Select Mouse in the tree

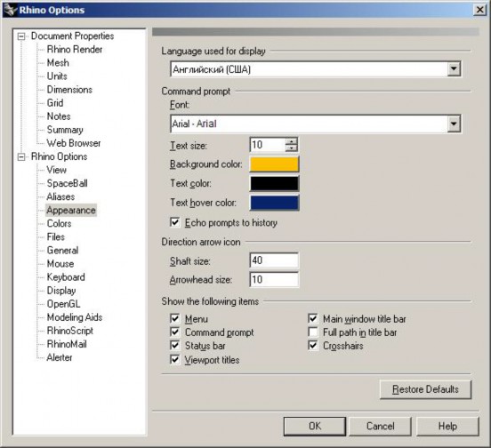[60, 264]
